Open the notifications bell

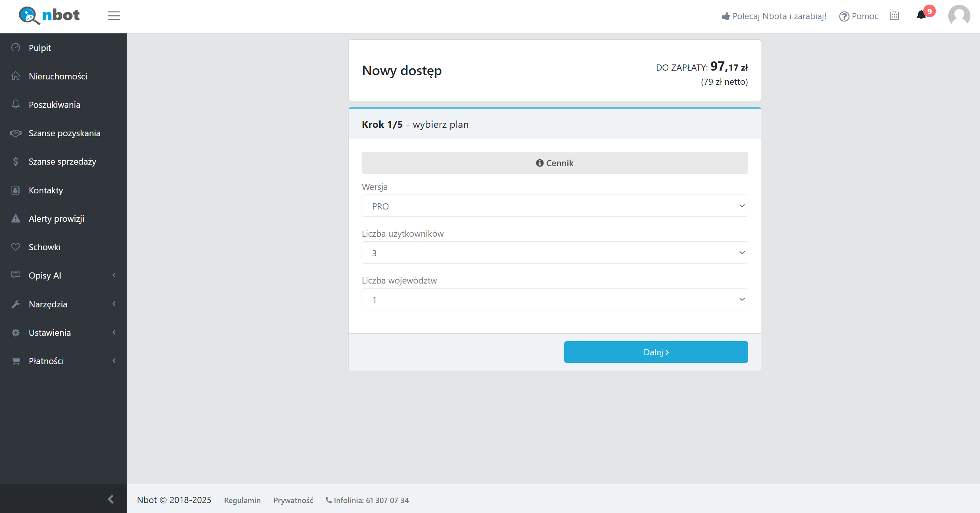[921, 15]
